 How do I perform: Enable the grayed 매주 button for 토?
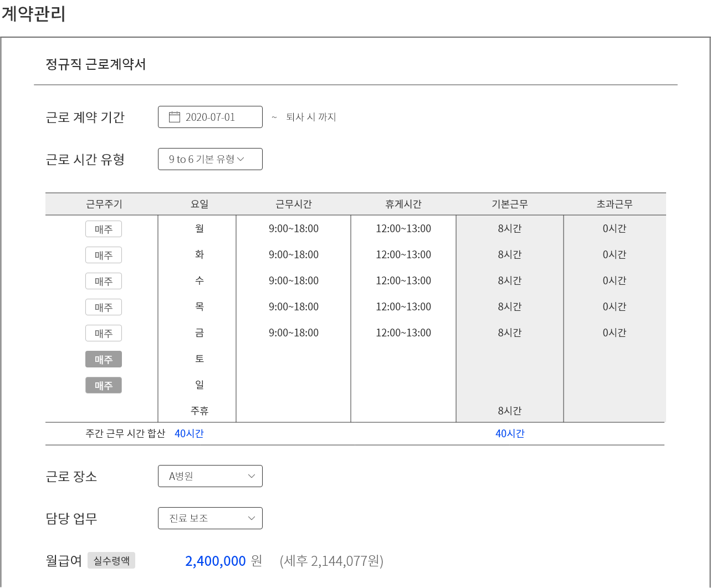pos(104,359)
